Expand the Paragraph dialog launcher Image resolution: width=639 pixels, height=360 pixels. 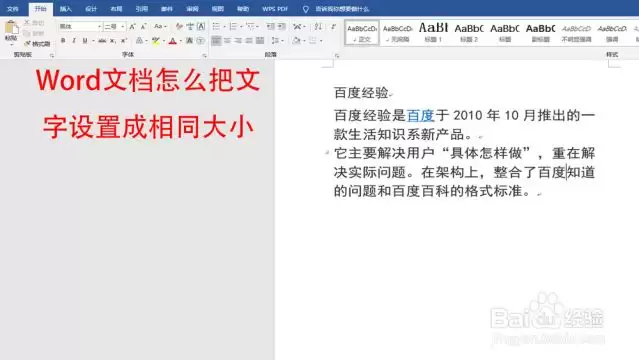click(x=337, y=55)
